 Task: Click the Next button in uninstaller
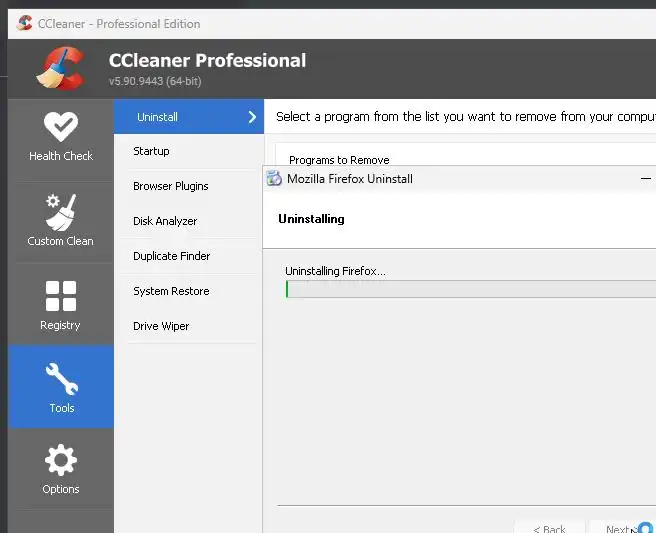[x=623, y=528]
